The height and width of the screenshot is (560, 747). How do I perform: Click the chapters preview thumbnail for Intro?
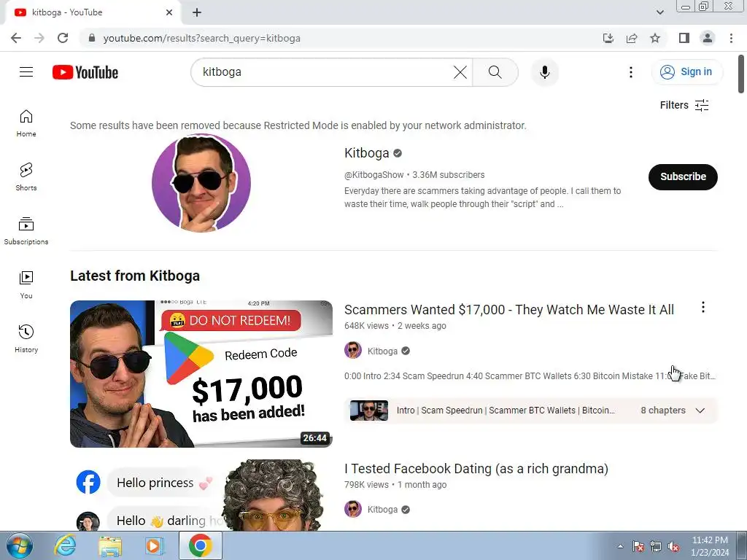pyautogui.click(x=368, y=411)
